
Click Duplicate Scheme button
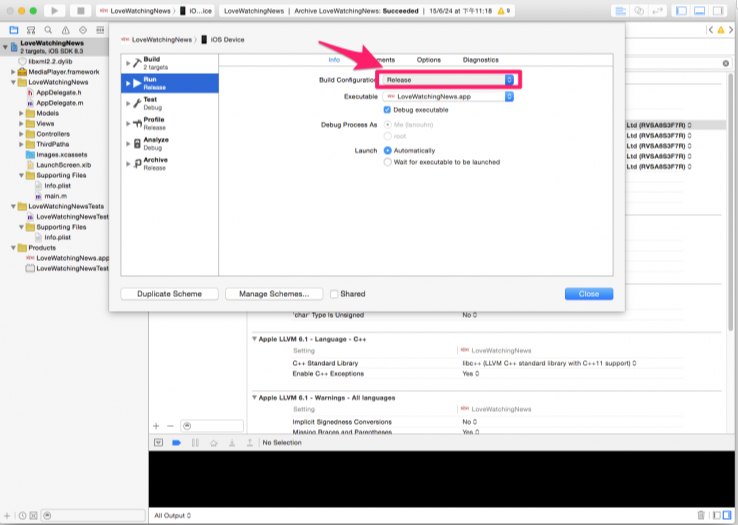pos(169,294)
